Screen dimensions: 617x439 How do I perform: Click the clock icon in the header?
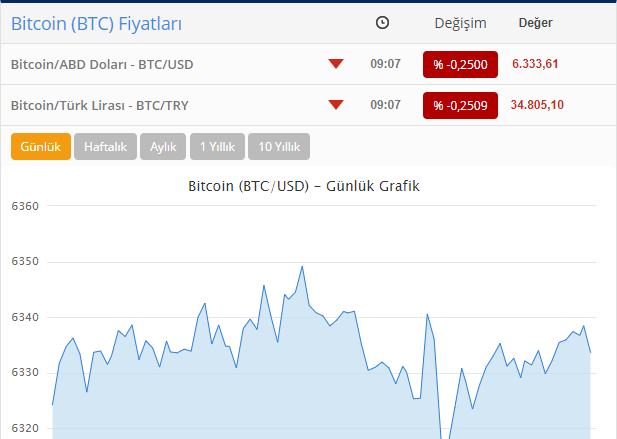tap(382, 23)
